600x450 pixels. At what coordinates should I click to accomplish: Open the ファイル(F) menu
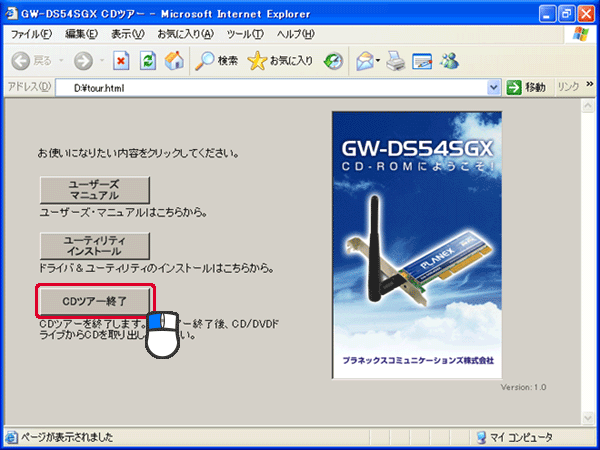31,34
